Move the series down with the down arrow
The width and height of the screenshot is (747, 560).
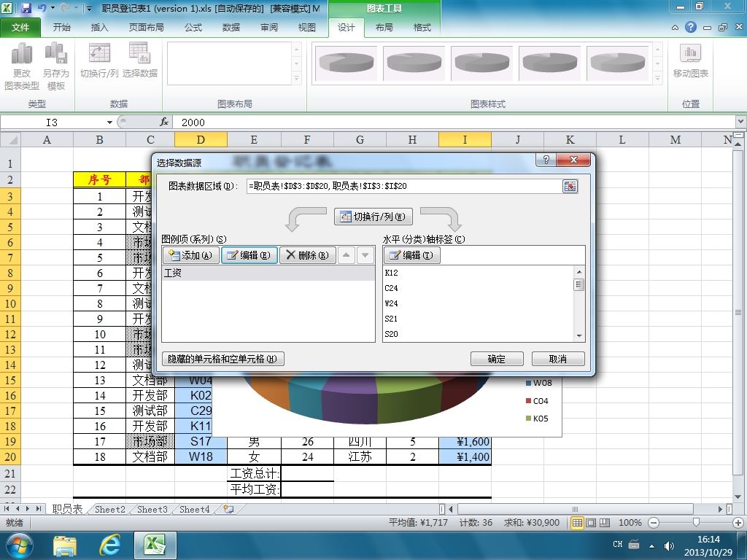click(x=365, y=255)
